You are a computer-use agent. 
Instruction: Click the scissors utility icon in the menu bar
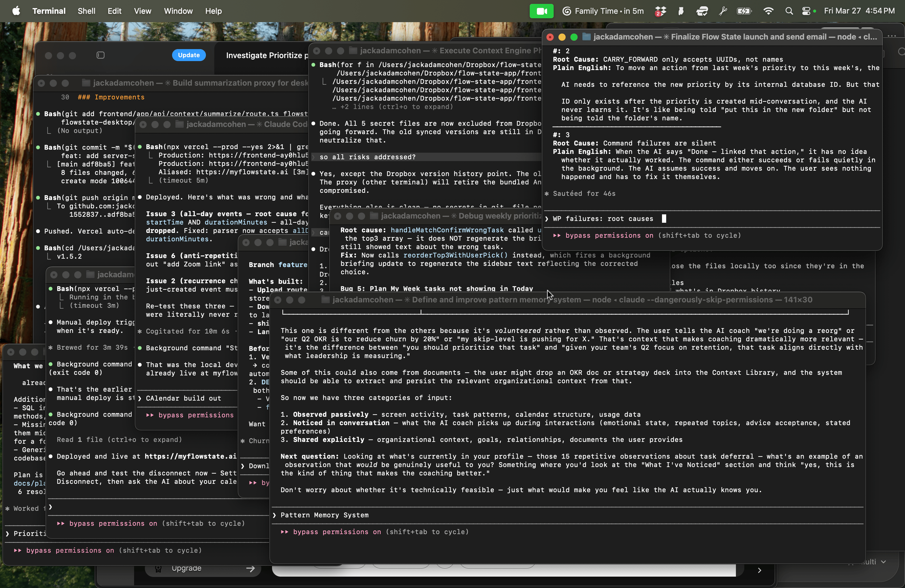[x=723, y=11]
